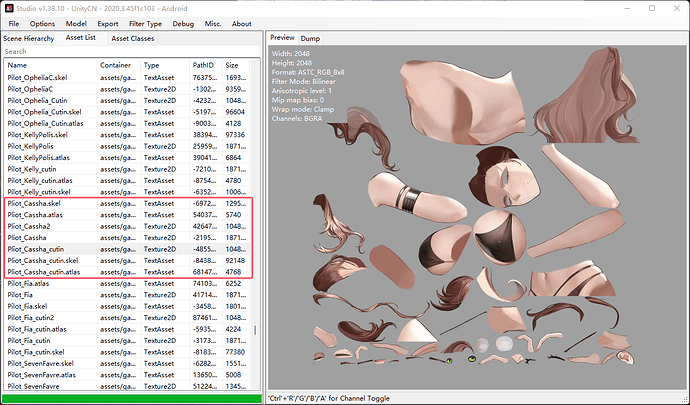The height and width of the screenshot is (405, 690).
Task: Switch to the Asset Classes tab
Action: click(x=132, y=38)
